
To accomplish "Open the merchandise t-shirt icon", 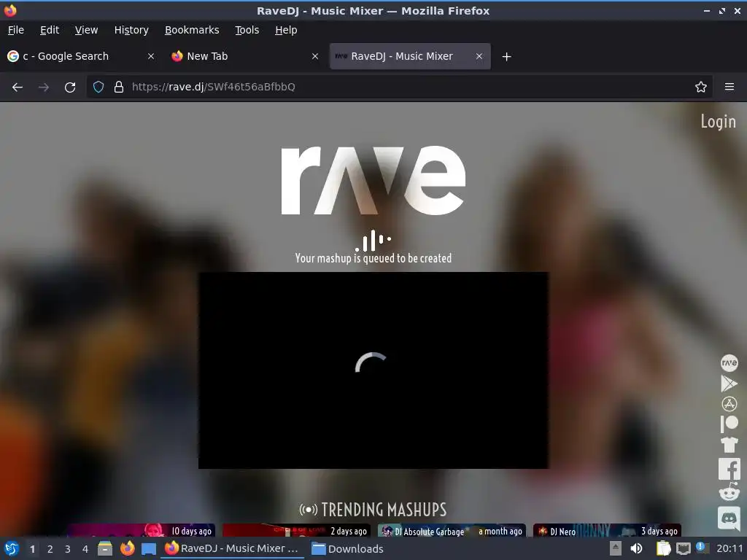I will 729,445.
